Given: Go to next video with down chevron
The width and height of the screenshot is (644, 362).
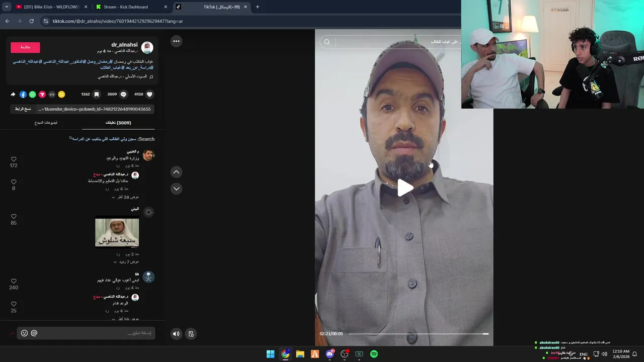Looking at the screenshot, I should pyautogui.click(x=176, y=189).
